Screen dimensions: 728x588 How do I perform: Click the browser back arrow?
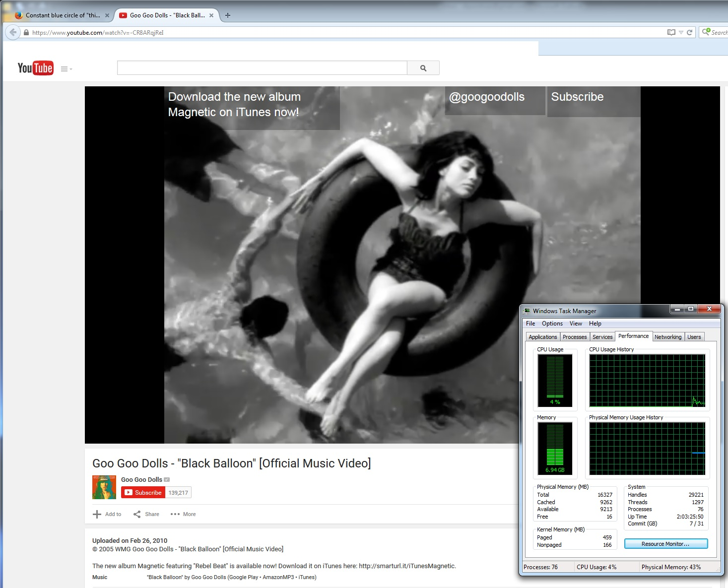point(13,32)
